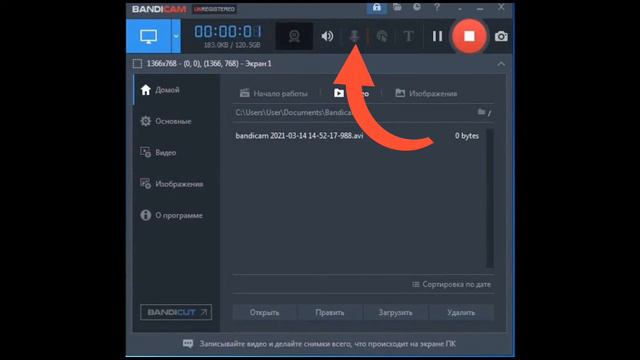This screenshot has height=360, width=640.
Task: Click the Открыть button
Action: pos(264,313)
